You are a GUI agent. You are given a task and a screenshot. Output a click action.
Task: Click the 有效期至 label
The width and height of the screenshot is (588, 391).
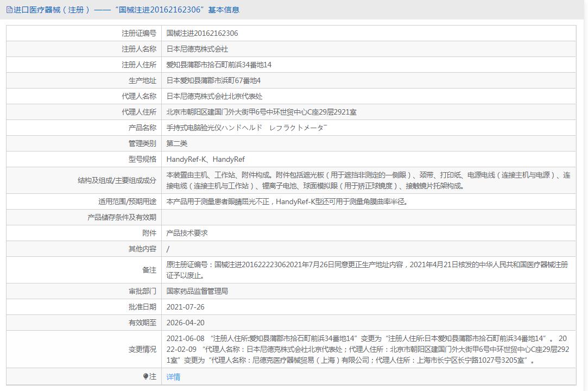point(142,323)
